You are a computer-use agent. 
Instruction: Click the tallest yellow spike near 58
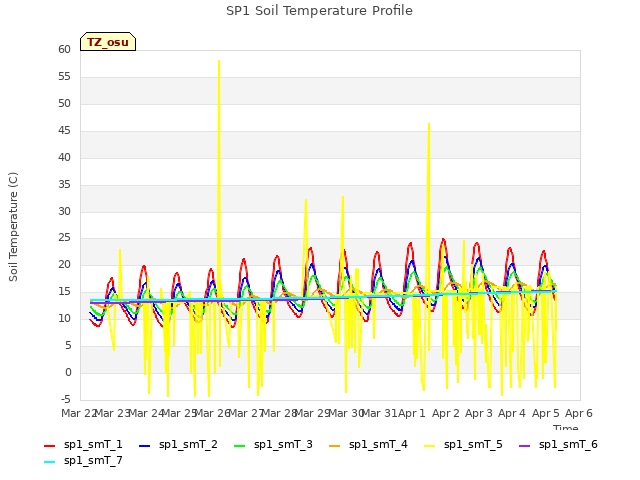219,61
